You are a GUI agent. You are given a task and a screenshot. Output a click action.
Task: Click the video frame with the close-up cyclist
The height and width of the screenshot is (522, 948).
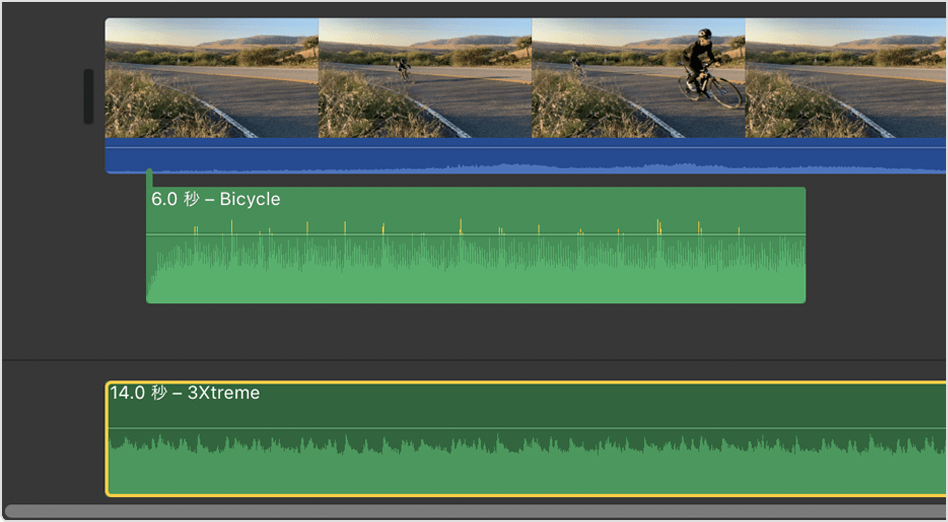[x=638, y=78]
